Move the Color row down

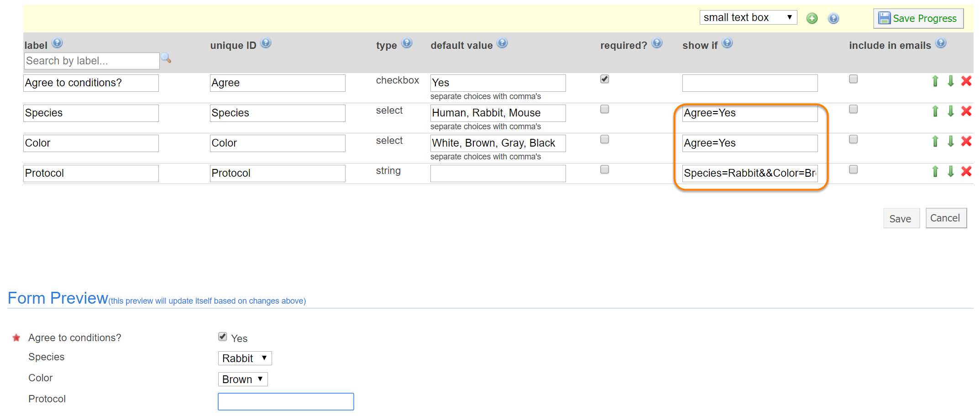click(950, 141)
